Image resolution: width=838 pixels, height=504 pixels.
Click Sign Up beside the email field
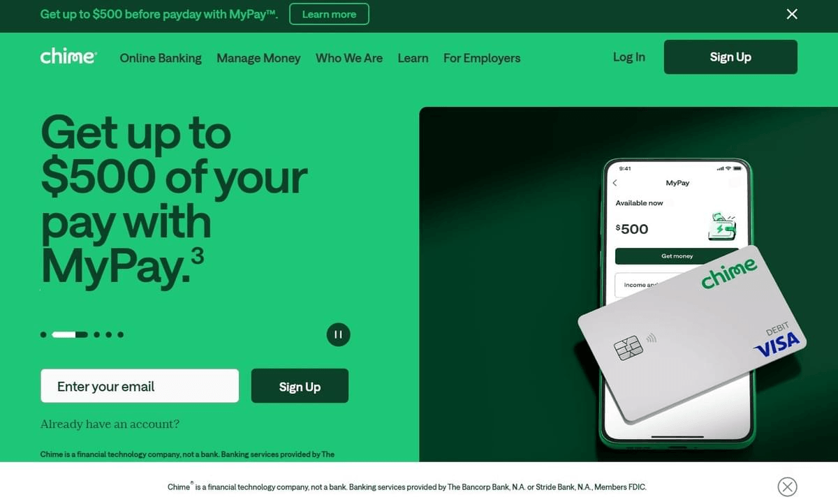(x=300, y=386)
